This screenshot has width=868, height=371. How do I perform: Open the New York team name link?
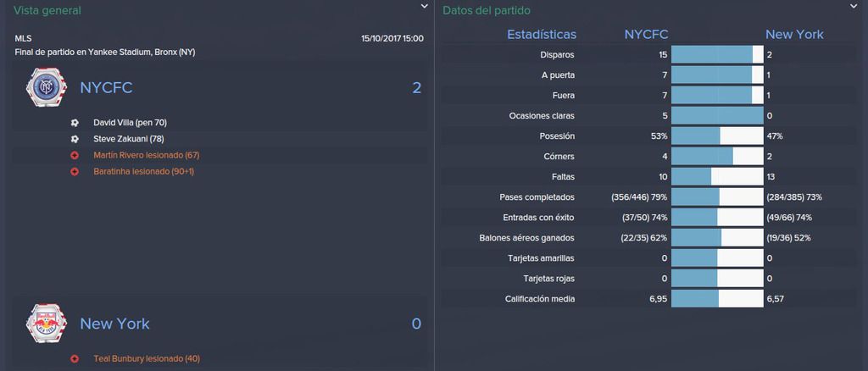pyautogui.click(x=114, y=324)
